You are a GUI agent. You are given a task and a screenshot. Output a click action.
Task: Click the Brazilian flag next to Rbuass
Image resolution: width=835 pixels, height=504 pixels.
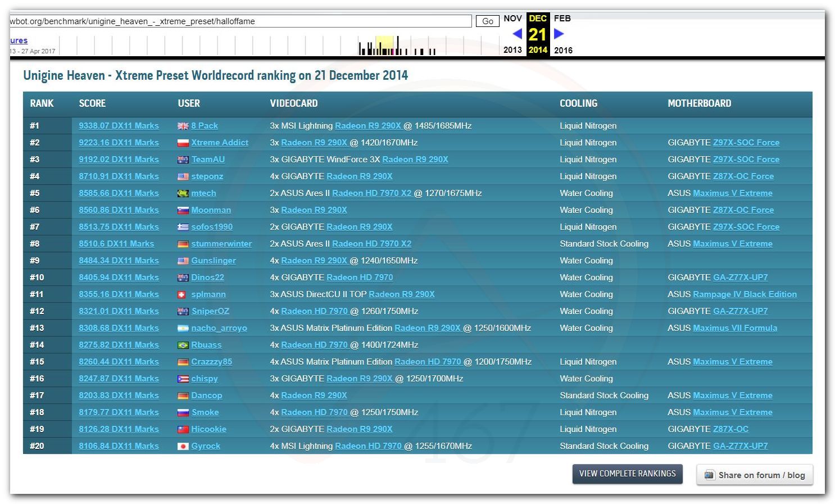pos(183,346)
